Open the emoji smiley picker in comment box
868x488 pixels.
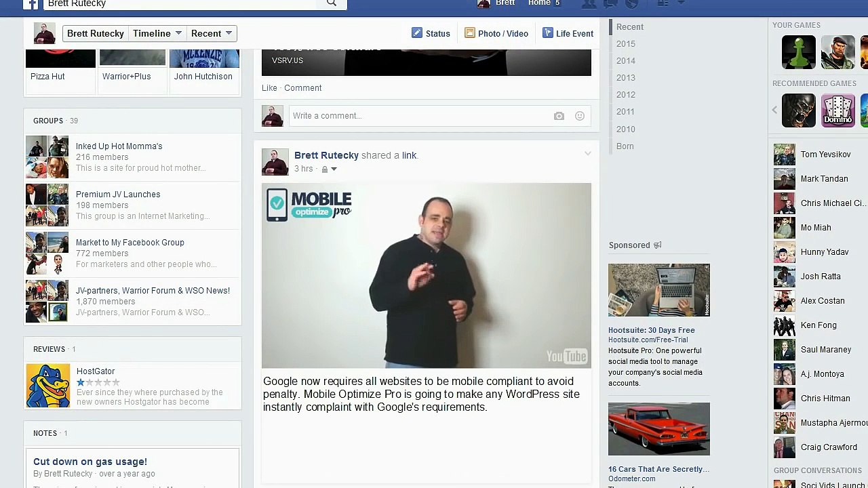tap(580, 116)
